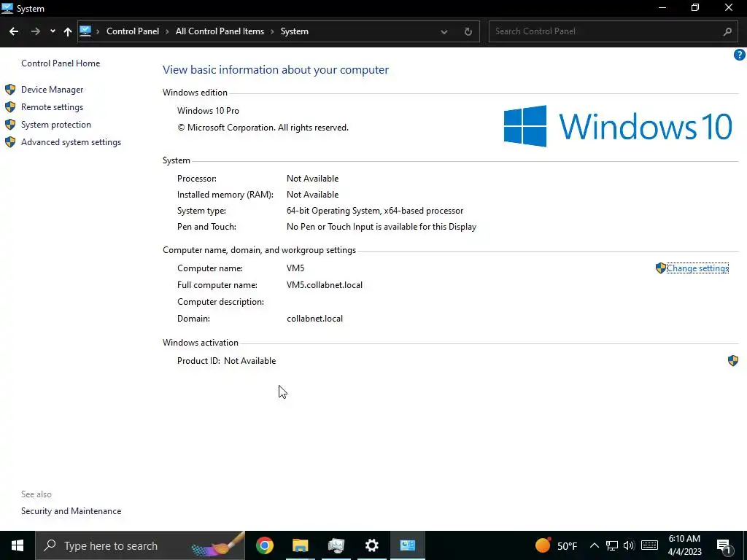Click the Windows 10 logo image

coord(617,126)
